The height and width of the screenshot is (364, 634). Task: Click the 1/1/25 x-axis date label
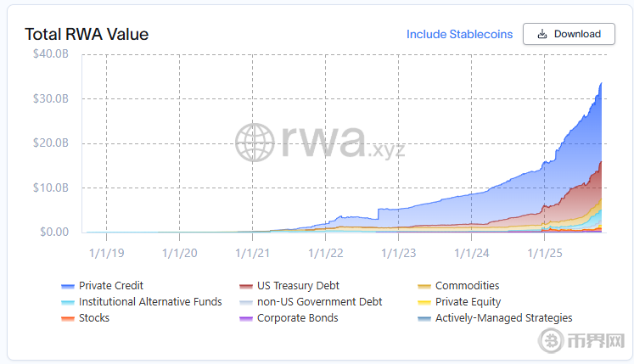click(x=545, y=252)
